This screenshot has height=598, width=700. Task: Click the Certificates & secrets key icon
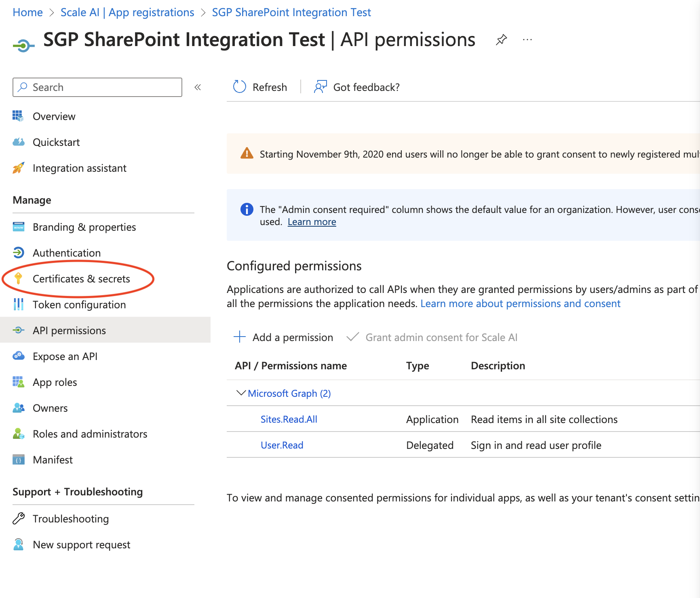coord(18,278)
